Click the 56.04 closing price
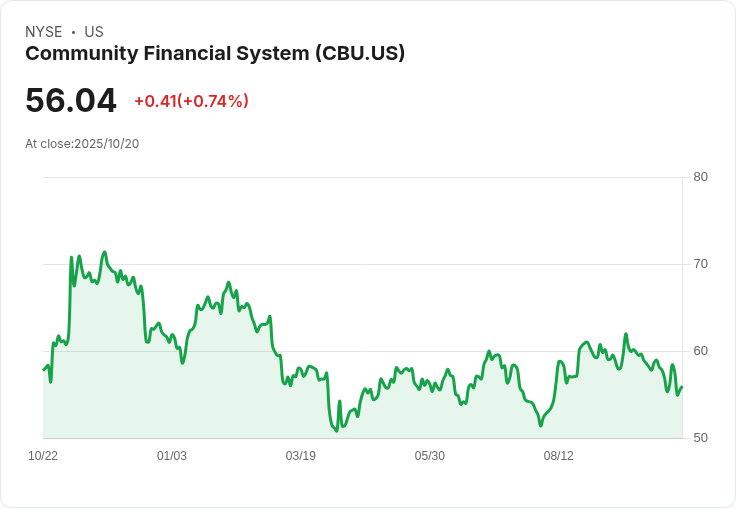 click(x=71, y=101)
